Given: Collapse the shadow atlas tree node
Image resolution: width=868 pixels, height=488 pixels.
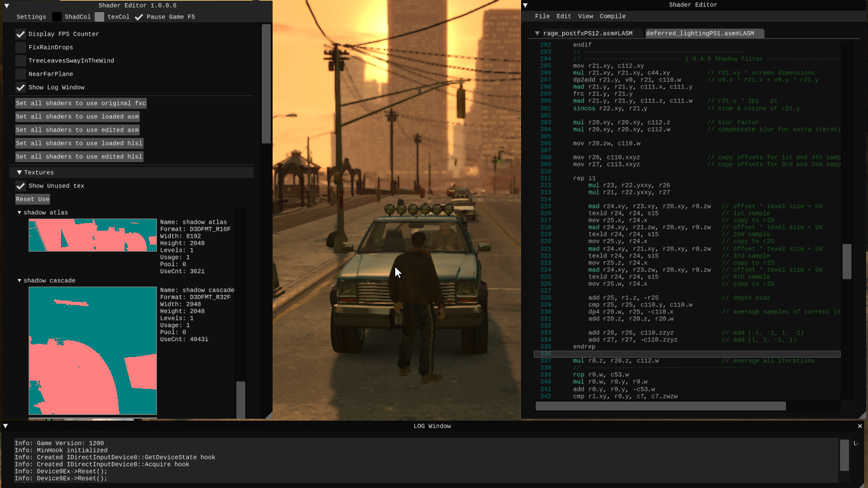Looking at the screenshot, I should (19, 212).
